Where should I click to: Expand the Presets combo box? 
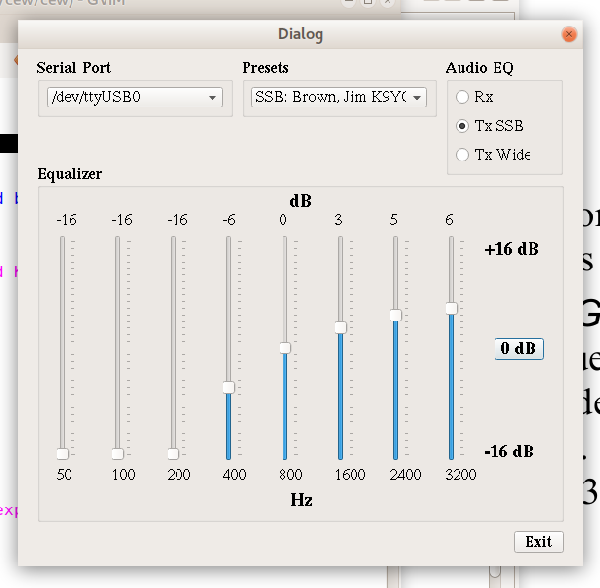point(339,98)
